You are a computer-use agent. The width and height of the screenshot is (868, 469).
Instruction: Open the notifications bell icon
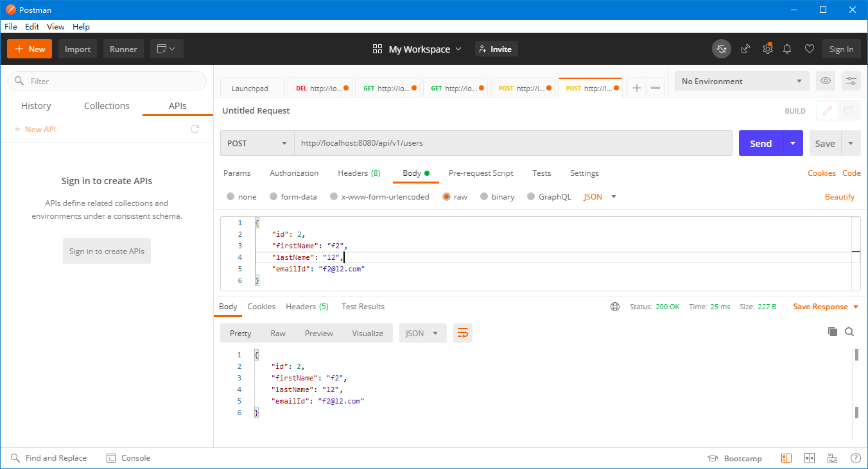click(787, 49)
